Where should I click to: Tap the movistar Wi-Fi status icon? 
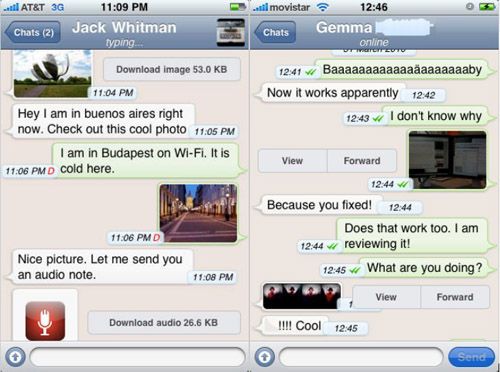pyautogui.click(x=322, y=7)
